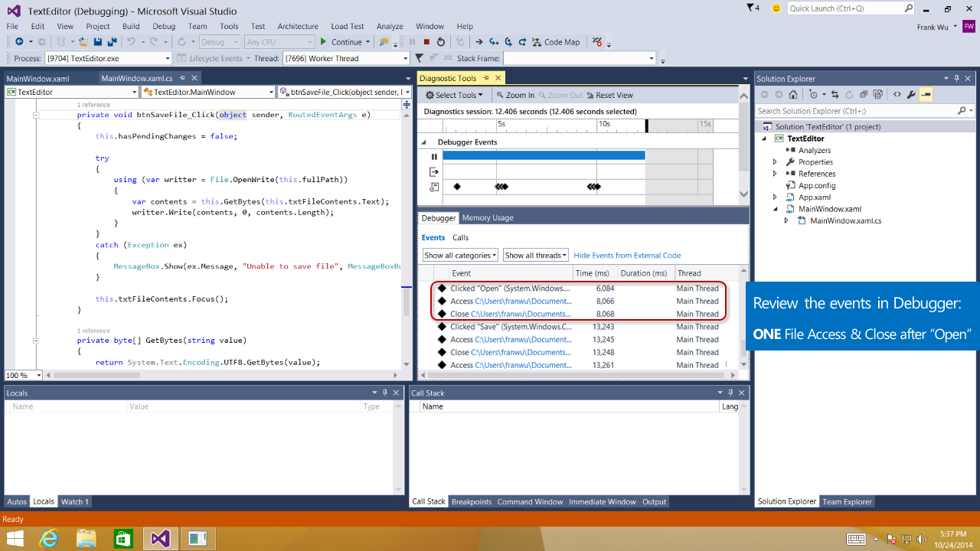
Task: Click Hide Events from External Code link
Action: [x=627, y=256]
